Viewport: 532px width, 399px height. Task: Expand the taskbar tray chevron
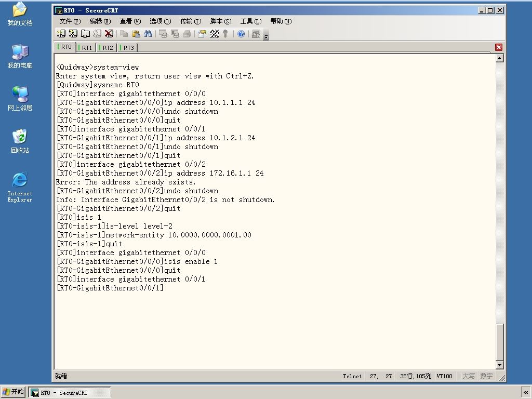tap(526, 393)
